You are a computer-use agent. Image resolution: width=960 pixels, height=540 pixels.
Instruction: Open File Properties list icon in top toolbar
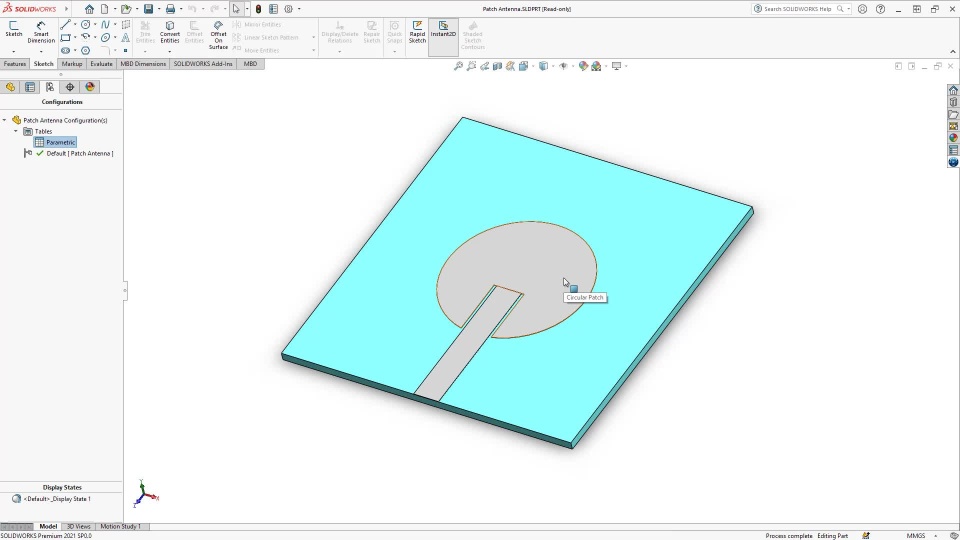tap(274, 9)
